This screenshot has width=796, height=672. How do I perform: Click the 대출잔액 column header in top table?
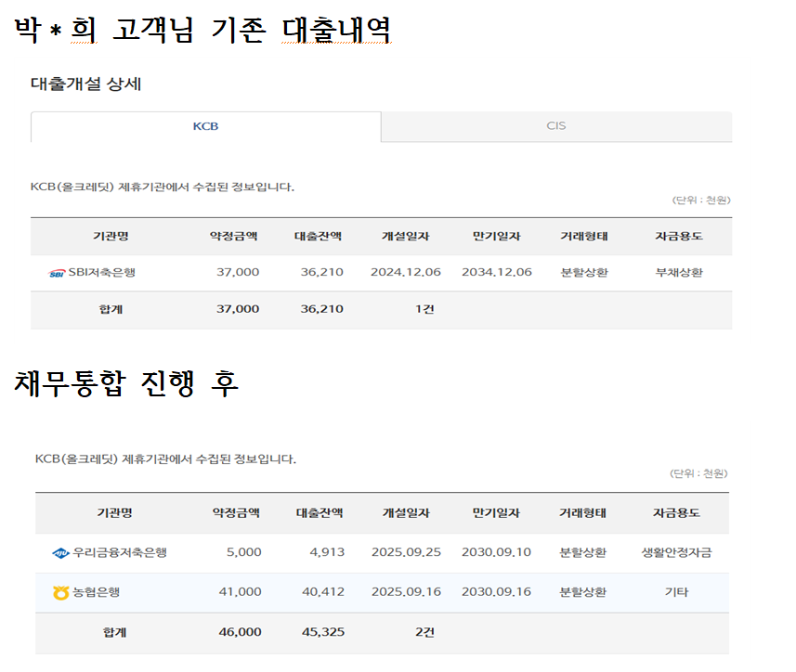point(318,237)
